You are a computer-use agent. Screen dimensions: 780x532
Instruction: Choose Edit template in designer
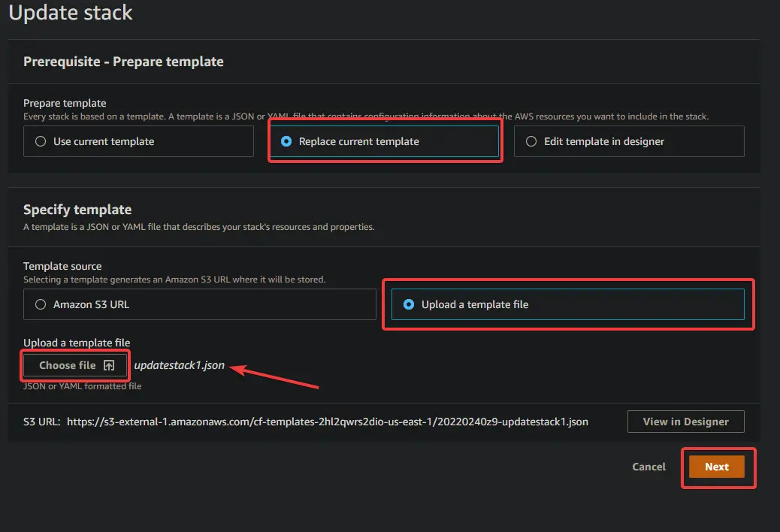click(x=531, y=141)
